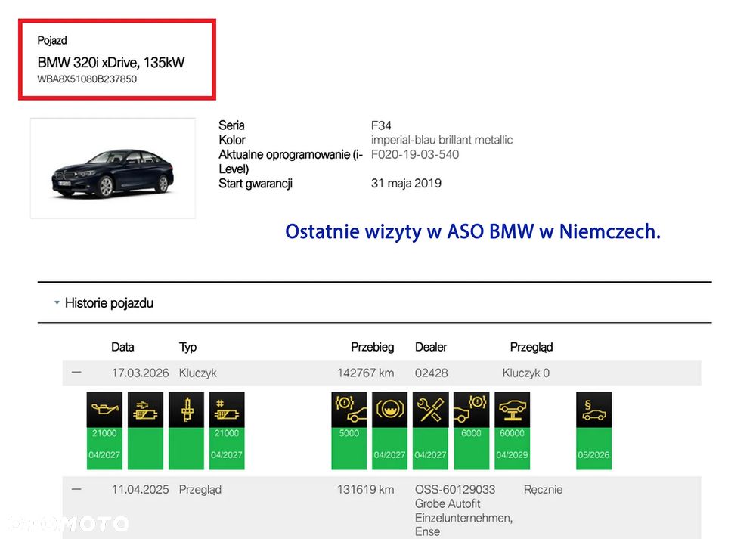The image size is (756, 539).
Task: Click the front brake pads icon
Action: (x=349, y=410)
